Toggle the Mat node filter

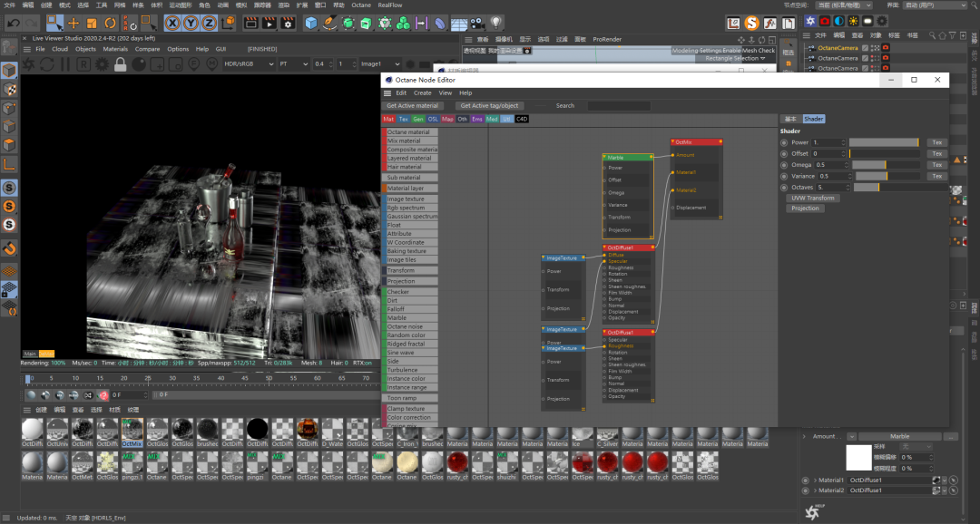pyautogui.click(x=388, y=119)
